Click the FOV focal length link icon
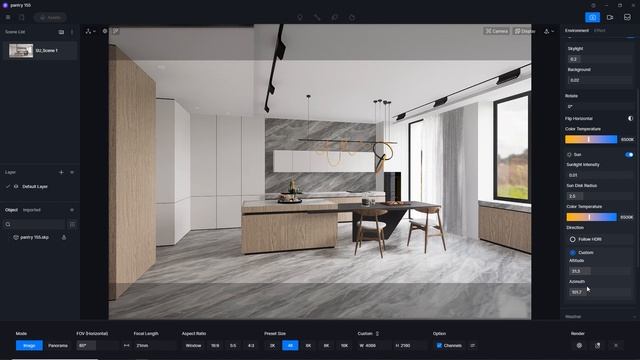 click(127, 345)
